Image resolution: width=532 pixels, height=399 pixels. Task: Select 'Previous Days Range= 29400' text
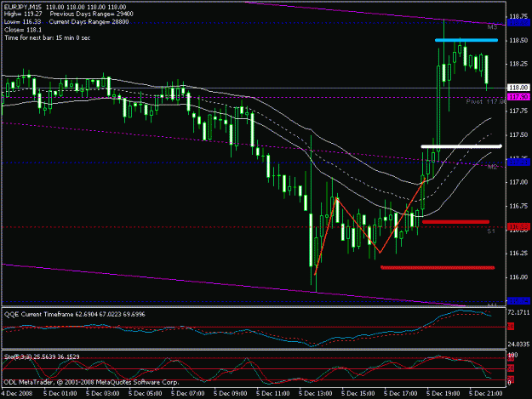92,14
